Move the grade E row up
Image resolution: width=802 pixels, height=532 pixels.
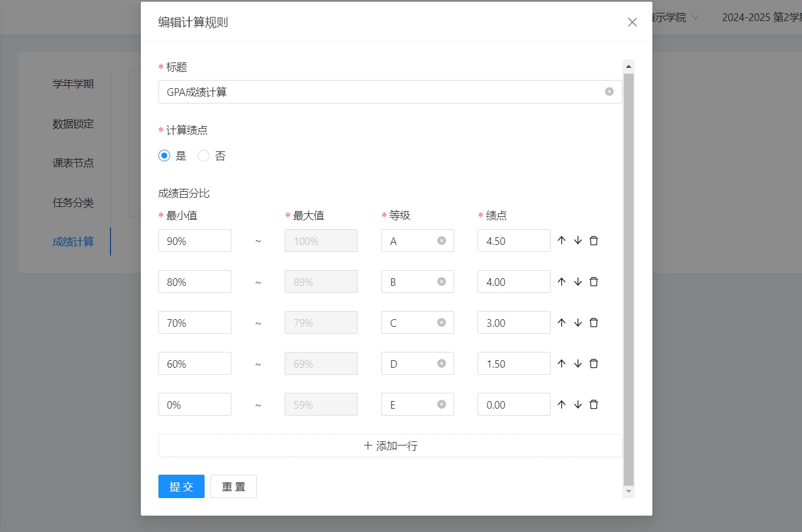562,405
